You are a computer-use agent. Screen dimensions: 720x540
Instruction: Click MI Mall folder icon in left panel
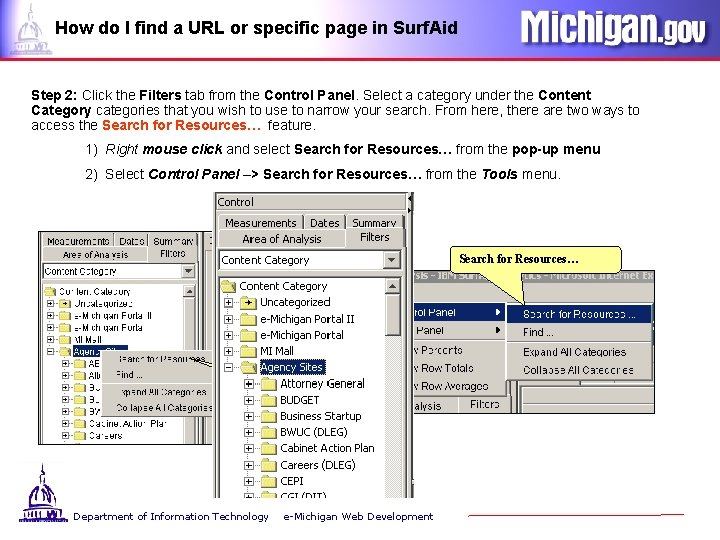(65, 340)
